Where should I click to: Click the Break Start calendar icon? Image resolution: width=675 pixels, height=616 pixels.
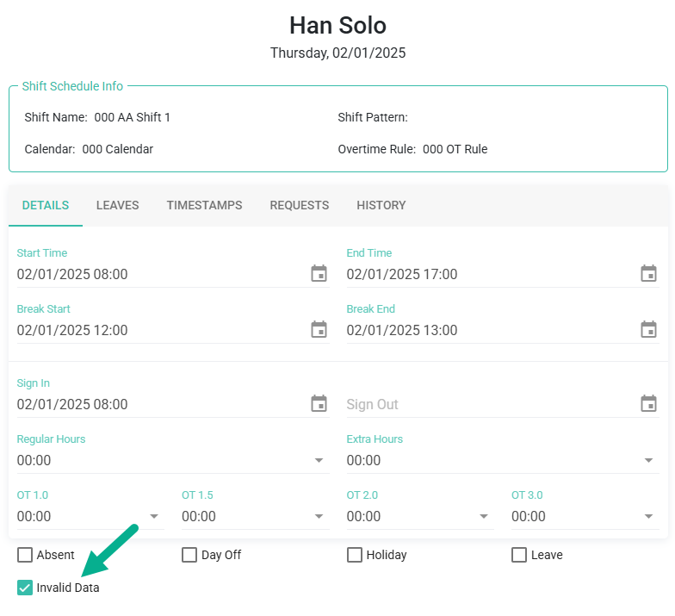coord(319,330)
